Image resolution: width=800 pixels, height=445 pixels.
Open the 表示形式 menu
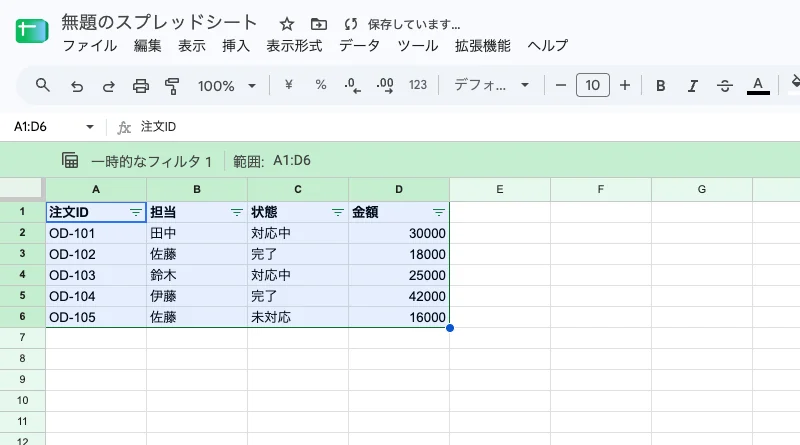(x=294, y=45)
